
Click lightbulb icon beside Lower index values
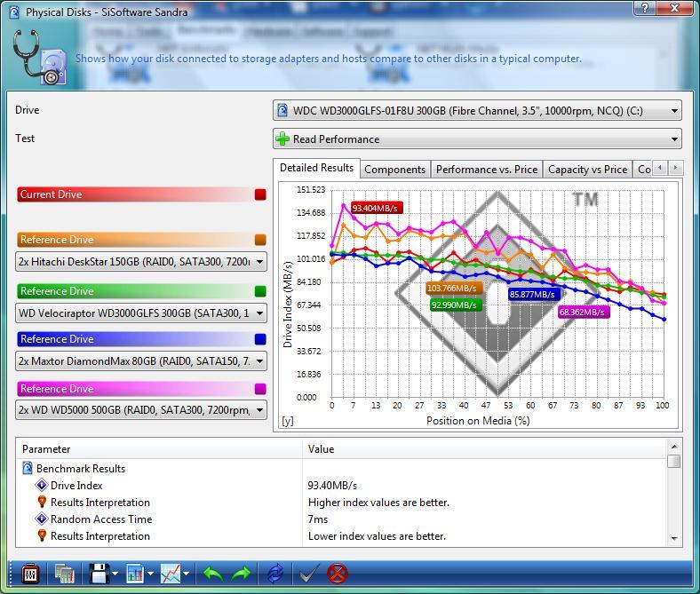[x=42, y=535]
